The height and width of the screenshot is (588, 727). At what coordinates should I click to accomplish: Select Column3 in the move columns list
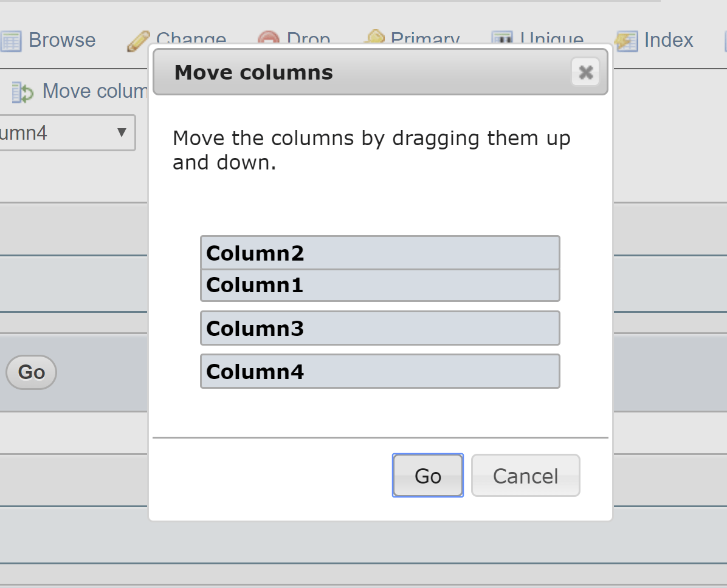(379, 328)
